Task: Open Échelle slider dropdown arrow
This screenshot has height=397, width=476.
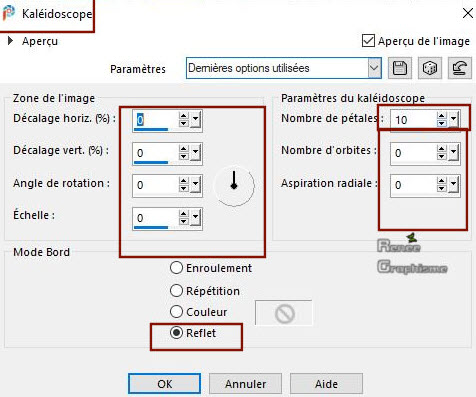Action: pos(196,217)
